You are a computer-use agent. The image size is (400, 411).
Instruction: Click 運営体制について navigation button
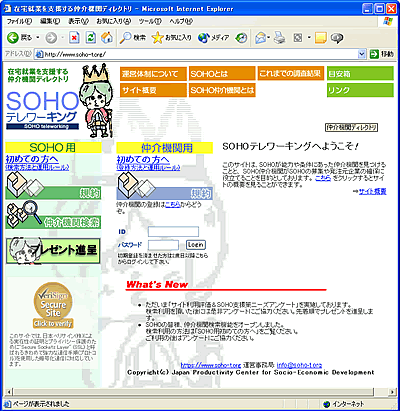click(153, 74)
